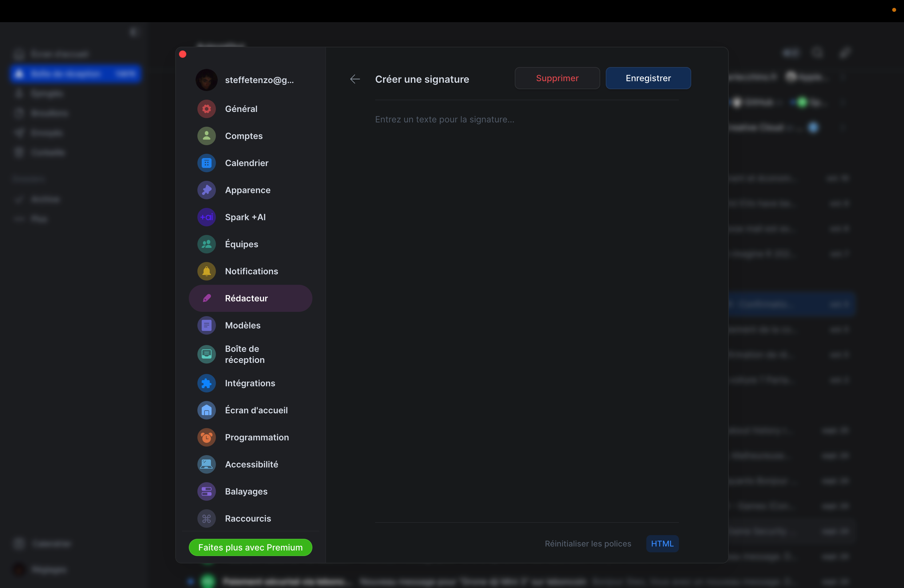Switch to the Modèles section
904x588 pixels.
coord(242,326)
